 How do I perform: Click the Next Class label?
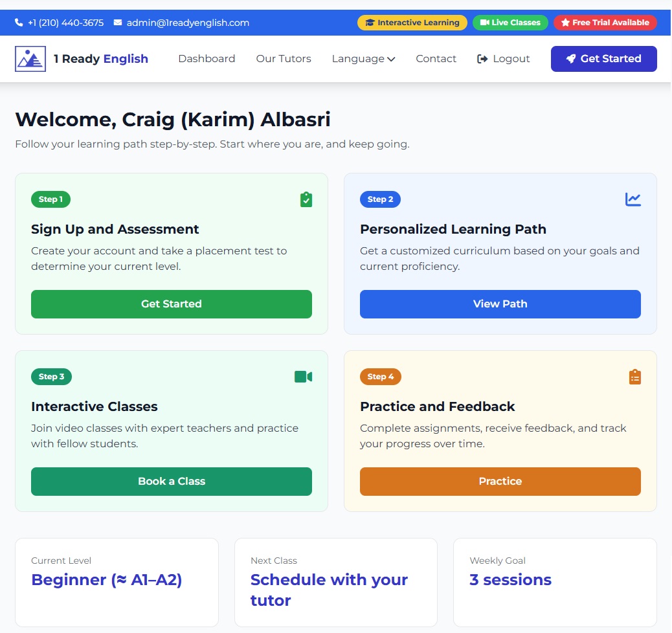click(274, 561)
